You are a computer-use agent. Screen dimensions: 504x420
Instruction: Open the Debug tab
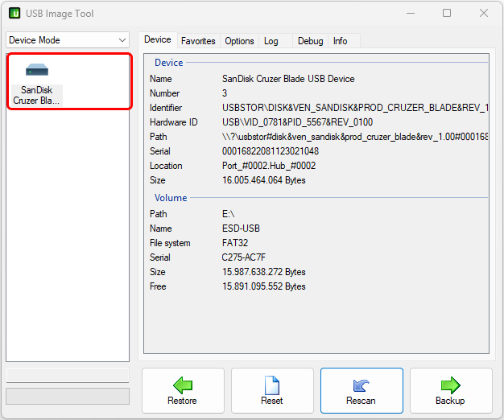point(310,41)
